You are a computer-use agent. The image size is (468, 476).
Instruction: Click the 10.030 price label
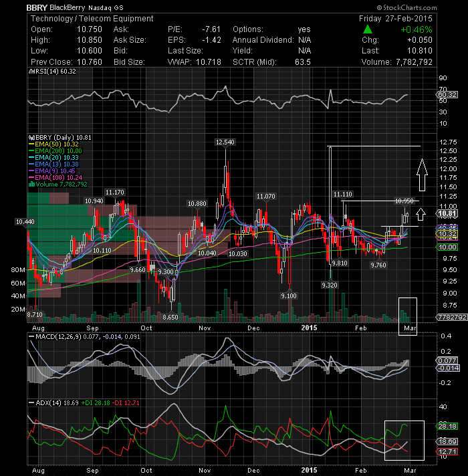pyautogui.click(x=237, y=253)
